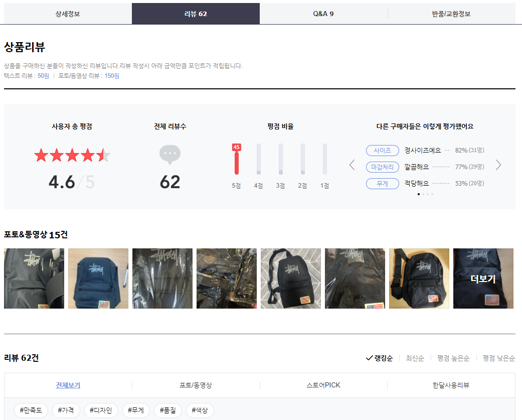Screen dimensions: 522x420
Task: Click the right arrow in buyer evaluations
Action: (498, 165)
